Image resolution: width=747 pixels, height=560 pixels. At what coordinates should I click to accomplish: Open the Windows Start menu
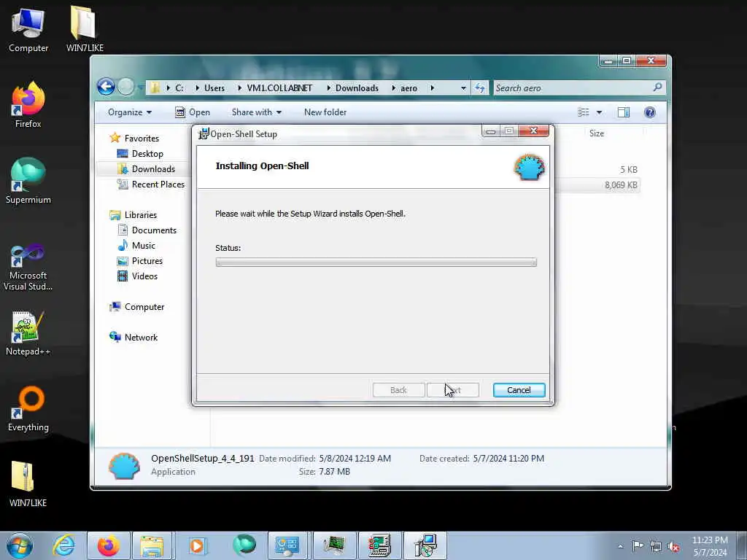point(20,545)
